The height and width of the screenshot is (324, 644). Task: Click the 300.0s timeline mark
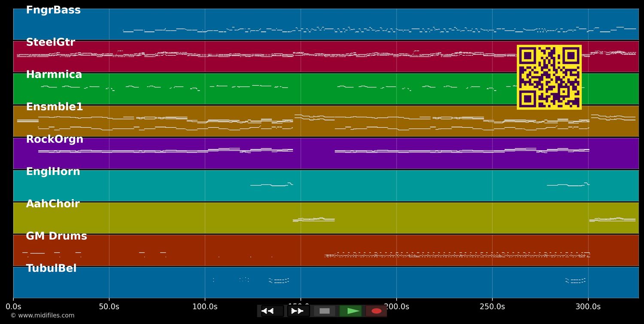pos(588,306)
